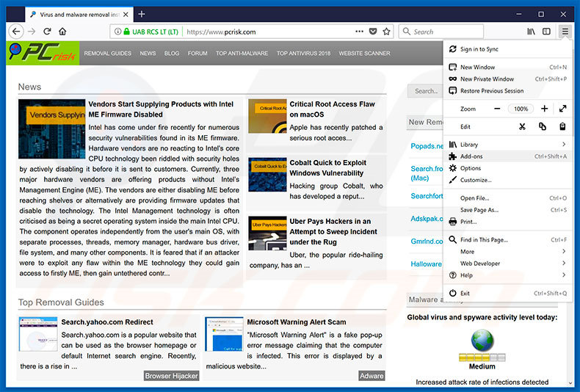Open Search.yahoo.com Redirect guide
This screenshot has height=392, width=580.
coord(107,322)
